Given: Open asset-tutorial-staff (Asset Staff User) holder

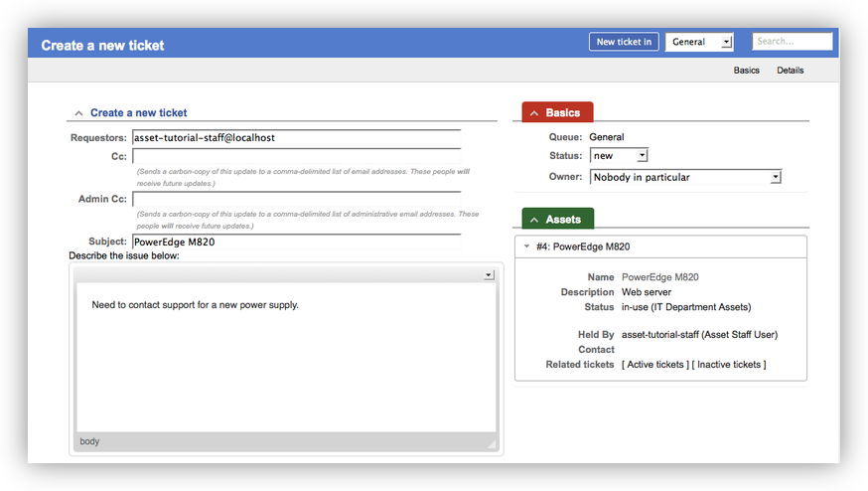Looking at the screenshot, I should (x=700, y=335).
